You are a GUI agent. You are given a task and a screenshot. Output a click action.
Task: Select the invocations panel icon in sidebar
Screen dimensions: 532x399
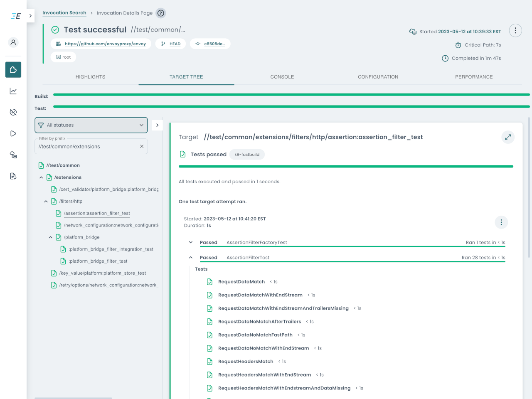(x=13, y=69)
